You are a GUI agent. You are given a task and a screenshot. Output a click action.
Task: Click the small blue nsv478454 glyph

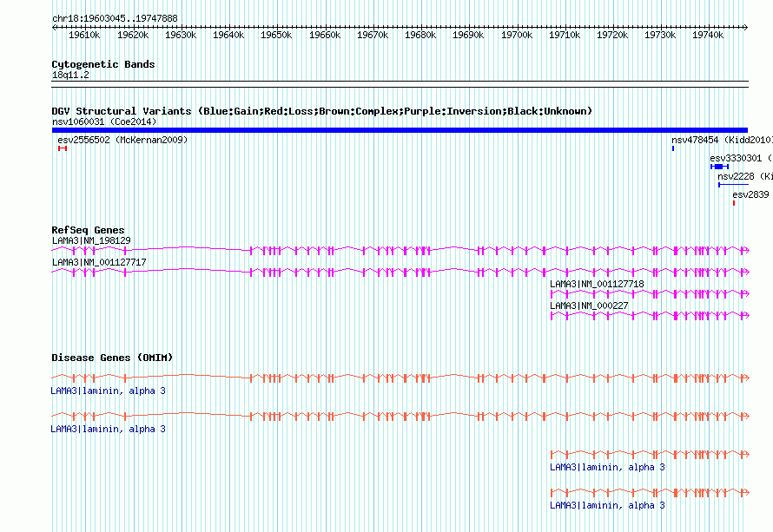click(x=673, y=148)
